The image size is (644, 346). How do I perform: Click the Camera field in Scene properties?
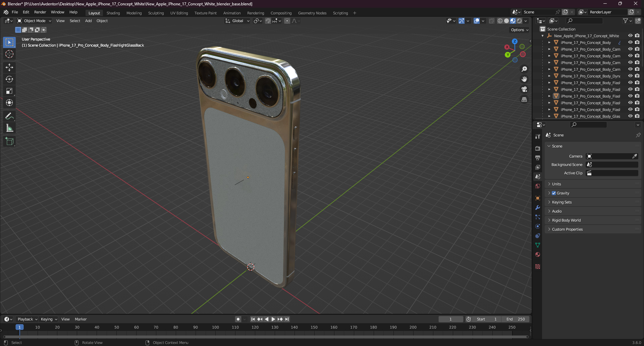612,156
